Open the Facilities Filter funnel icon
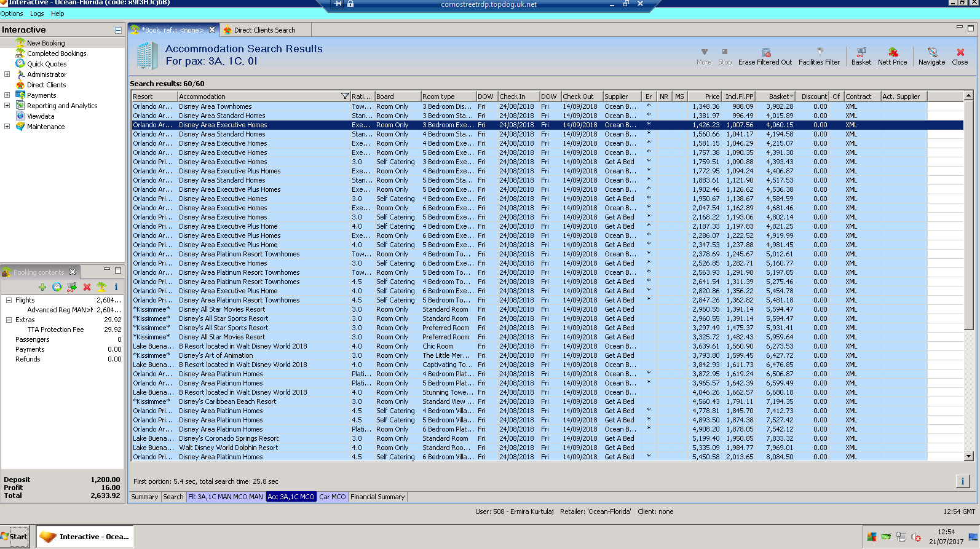The width and height of the screenshot is (980, 549). pos(819,52)
